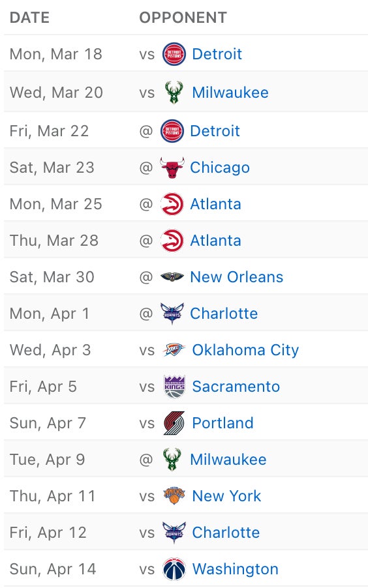
Task: Open the Charlotte link for Apr 12
Action: point(226,533)
